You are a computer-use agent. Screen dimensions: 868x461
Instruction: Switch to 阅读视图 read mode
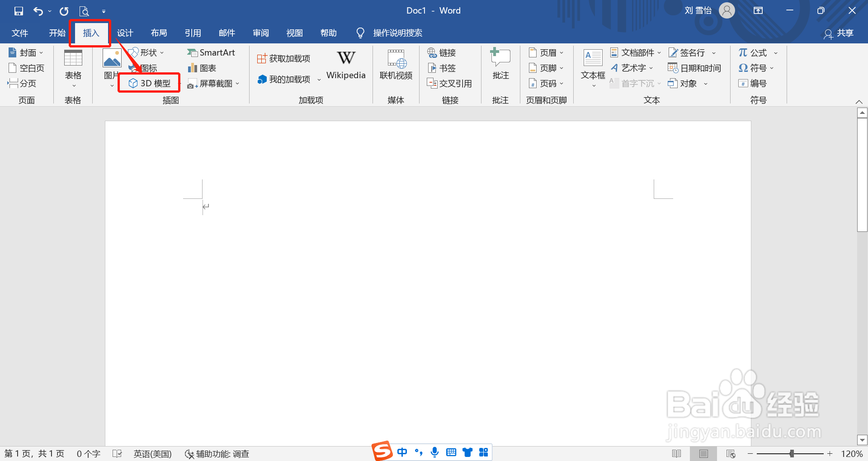677,453
